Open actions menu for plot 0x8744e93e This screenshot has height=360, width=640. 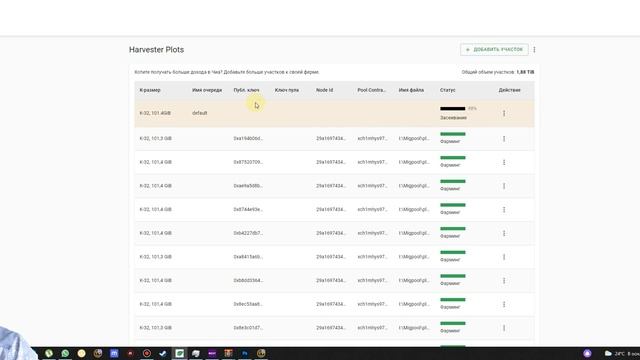[x=504, y=210]
